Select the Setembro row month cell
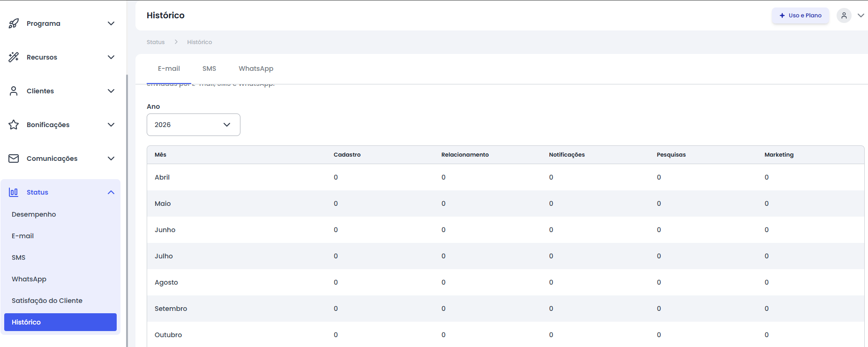 point(171,309)
